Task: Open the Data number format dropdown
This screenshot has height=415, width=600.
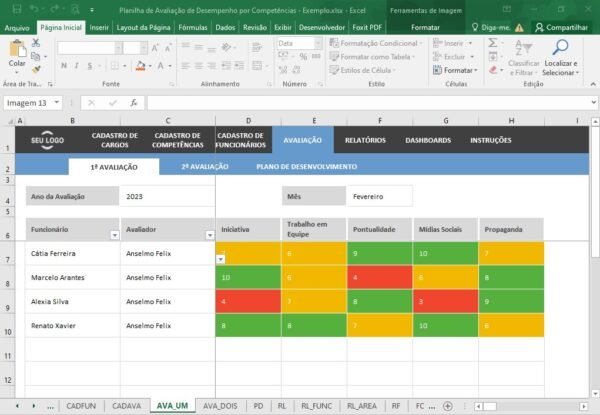Action: point(318,43)
